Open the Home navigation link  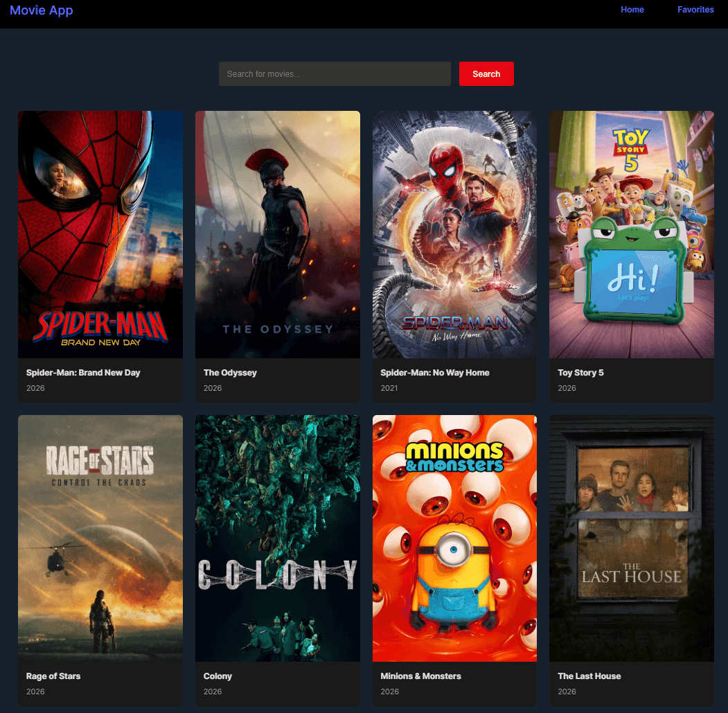[x=632, y=10]
